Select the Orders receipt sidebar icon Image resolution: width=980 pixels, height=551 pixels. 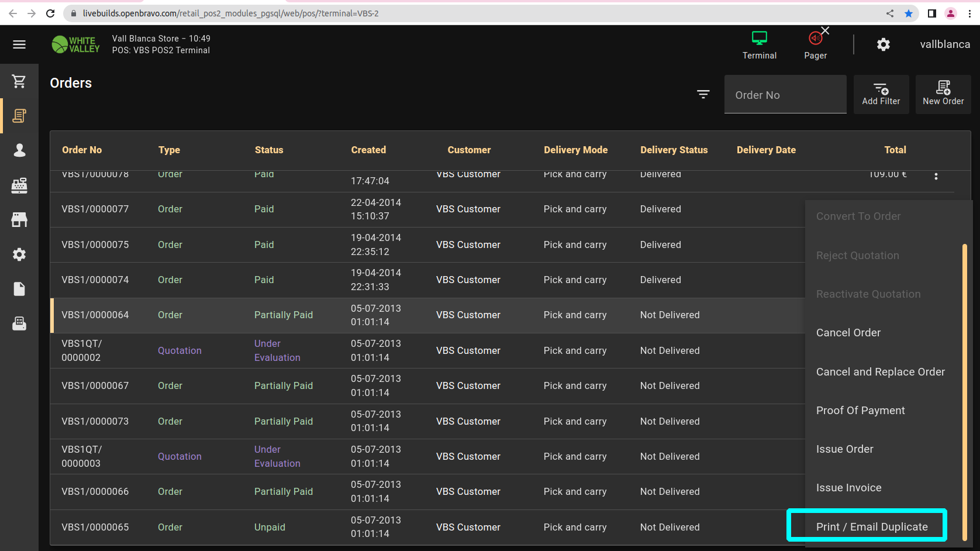click(19, 116)
